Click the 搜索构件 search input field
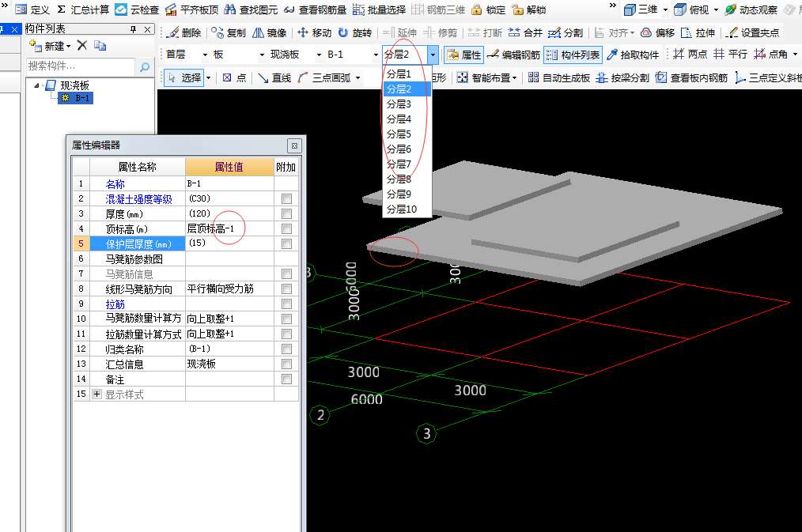The width and height of the screenshot is (802, 532). [81, 66]
